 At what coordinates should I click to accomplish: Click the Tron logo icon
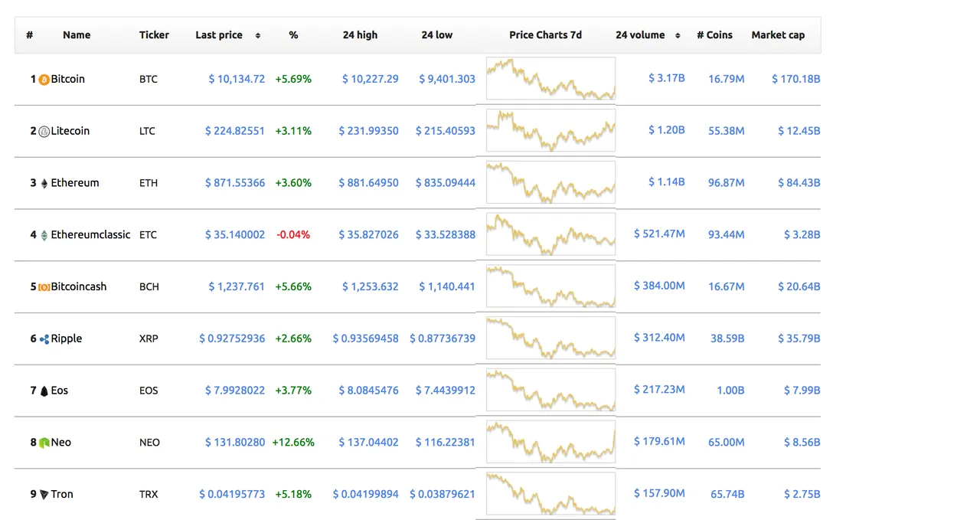tap(44, 495)
